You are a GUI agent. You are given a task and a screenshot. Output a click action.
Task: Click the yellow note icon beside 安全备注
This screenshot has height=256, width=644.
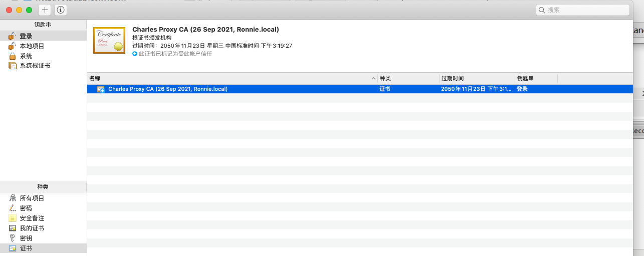[x=13, y=218]
